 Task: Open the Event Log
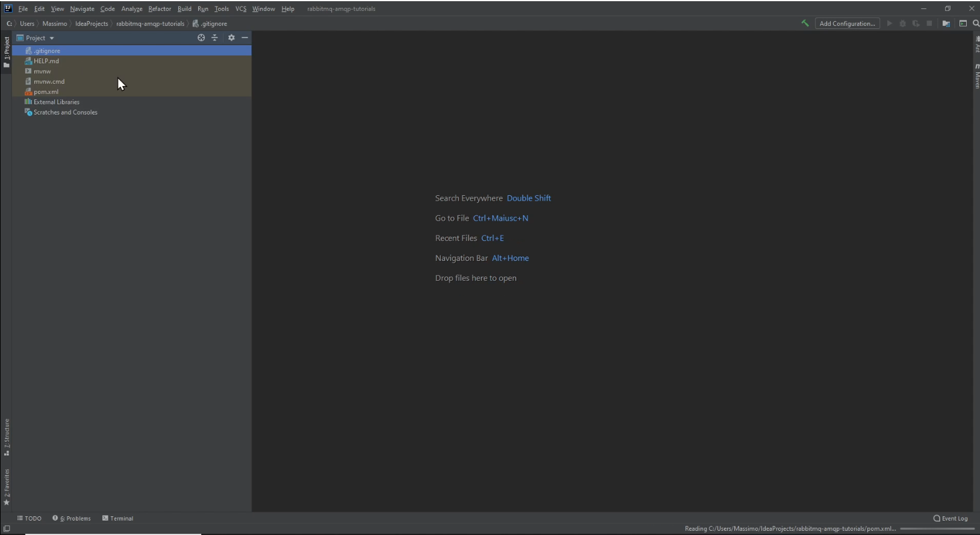[950, 518]
